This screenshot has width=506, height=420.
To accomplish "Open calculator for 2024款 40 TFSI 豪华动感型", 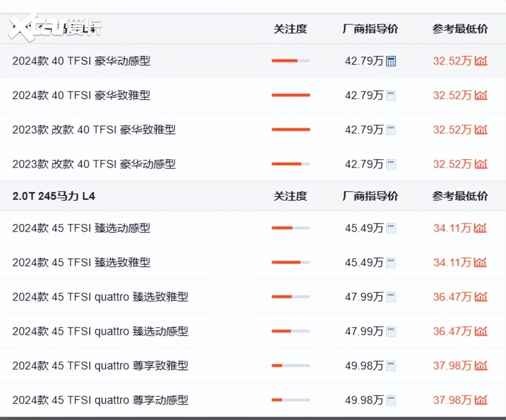I will click(390, 61).
